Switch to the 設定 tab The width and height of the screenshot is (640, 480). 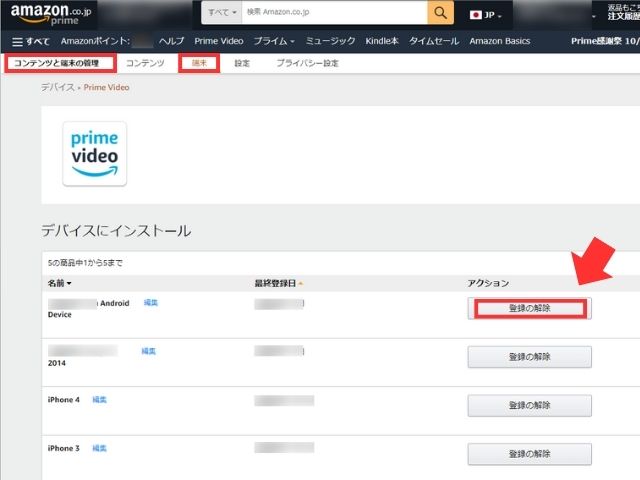click(x=242, y=63)
